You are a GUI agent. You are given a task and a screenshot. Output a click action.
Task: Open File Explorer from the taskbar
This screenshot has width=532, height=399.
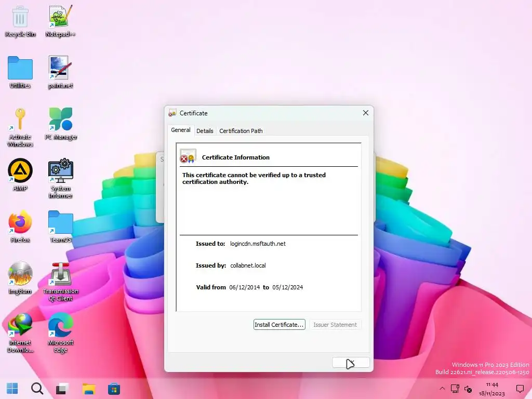coord(88,389)
